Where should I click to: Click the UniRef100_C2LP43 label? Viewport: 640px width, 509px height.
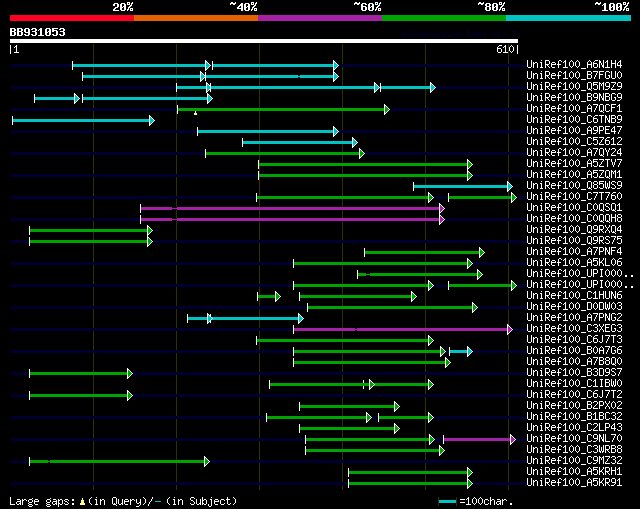pyautogui.click(x=574, y=428)
